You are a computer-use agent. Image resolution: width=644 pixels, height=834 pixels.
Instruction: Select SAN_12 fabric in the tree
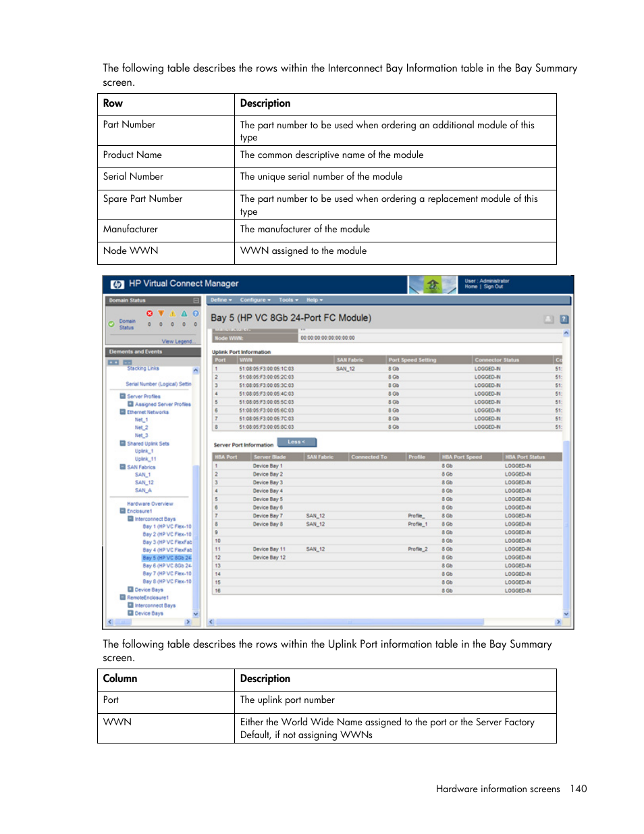pyautogui.click(x=144, y=483)
